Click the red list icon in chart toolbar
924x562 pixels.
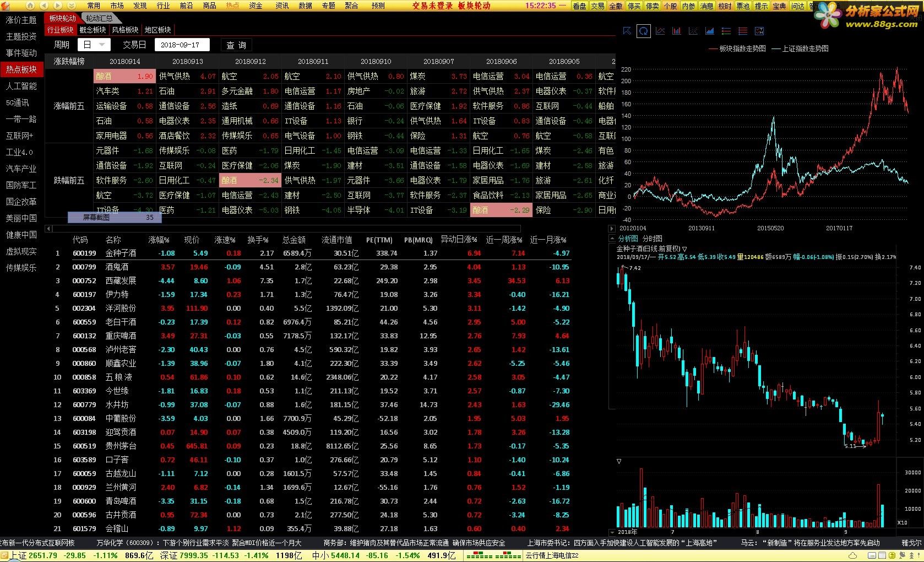(742, 31)
